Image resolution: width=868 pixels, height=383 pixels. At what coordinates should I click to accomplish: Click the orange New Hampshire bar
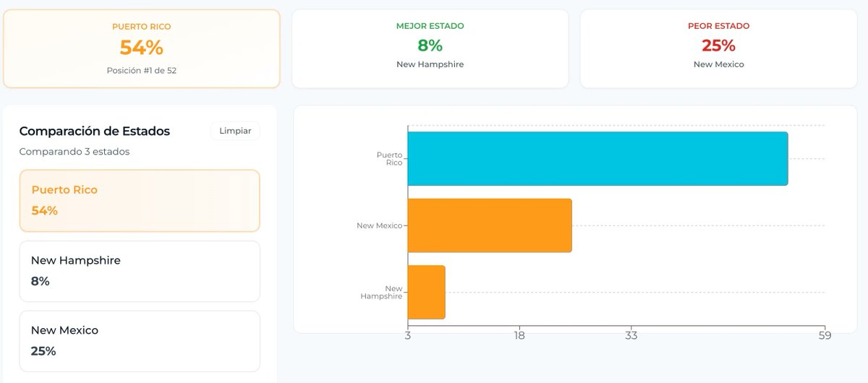pyautogui.click(x=426, y=292)
